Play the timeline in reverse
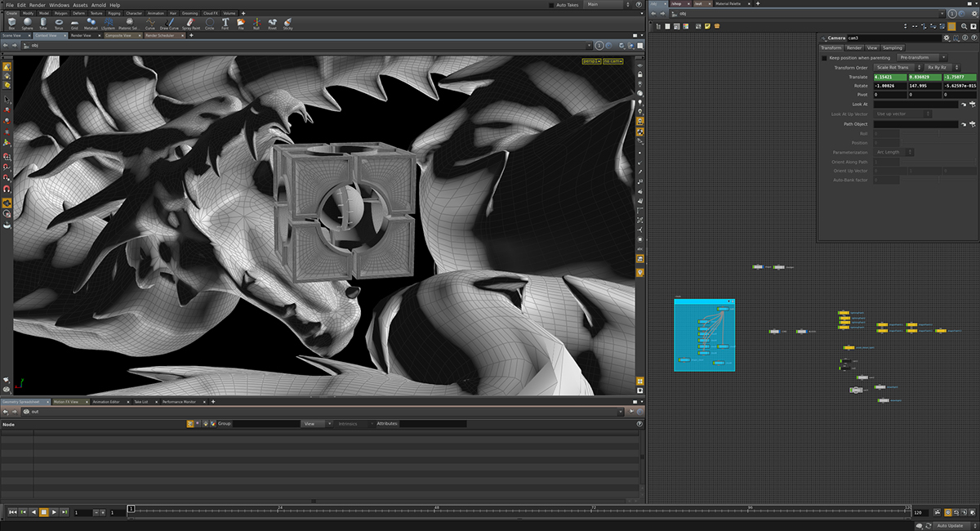Viewport: 980px width, 531px height. coord(33,512)
